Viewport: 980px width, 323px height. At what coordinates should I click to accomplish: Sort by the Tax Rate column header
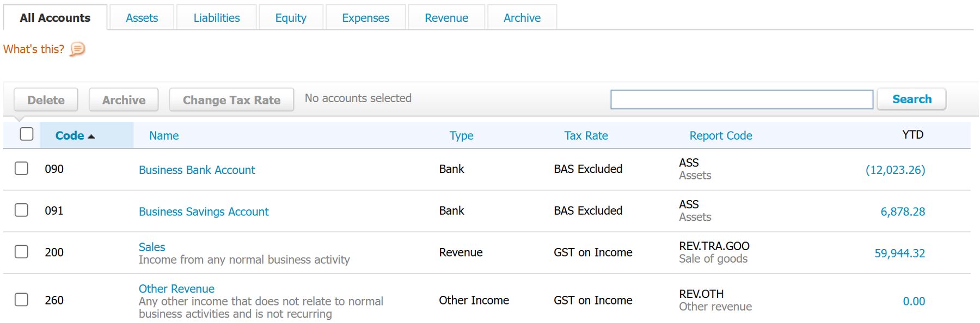[586, 135]
